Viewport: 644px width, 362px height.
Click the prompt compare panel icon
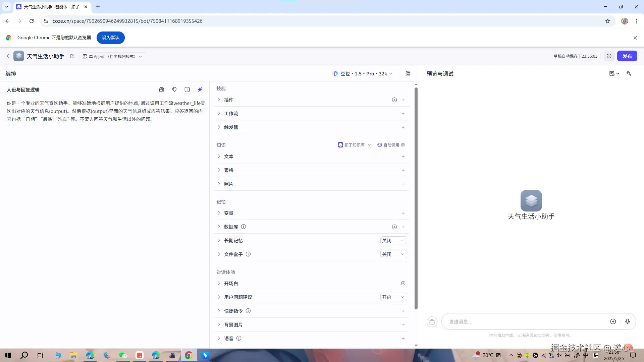click(x=187, y=89)
